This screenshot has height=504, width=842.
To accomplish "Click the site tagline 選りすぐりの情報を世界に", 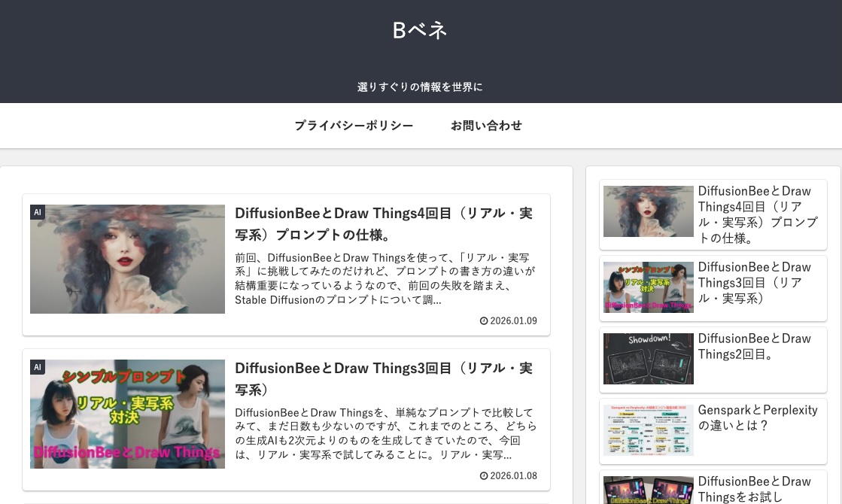I will (x=420, y=87).
